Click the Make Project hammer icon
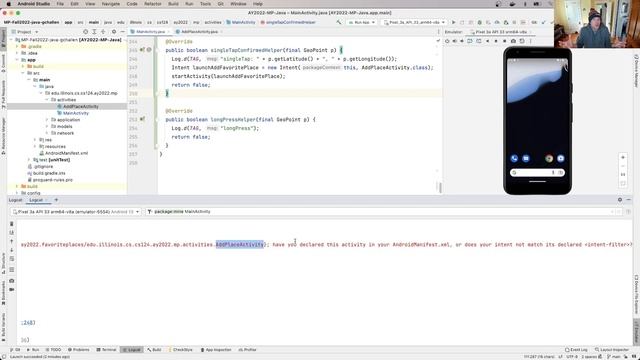 (339, 22)
